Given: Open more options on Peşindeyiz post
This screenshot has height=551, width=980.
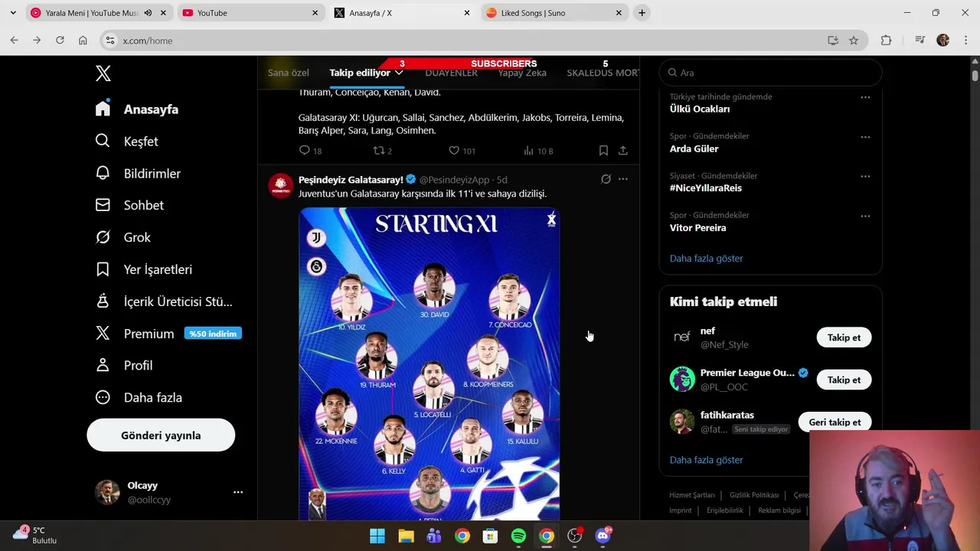Looking at the screenshot, I should click(x=623, y=179).
